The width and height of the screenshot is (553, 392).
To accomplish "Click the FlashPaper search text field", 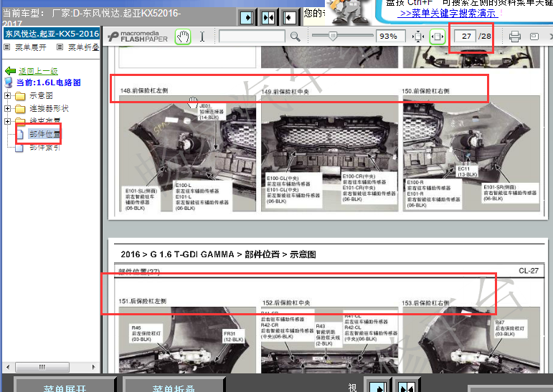I will click(x=252, y=37).
